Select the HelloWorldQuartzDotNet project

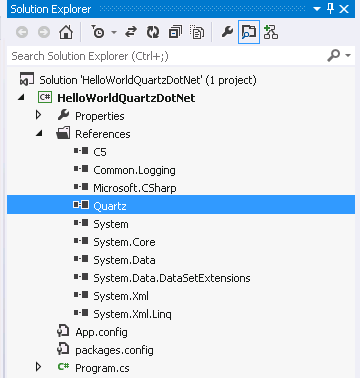[126, 98]
